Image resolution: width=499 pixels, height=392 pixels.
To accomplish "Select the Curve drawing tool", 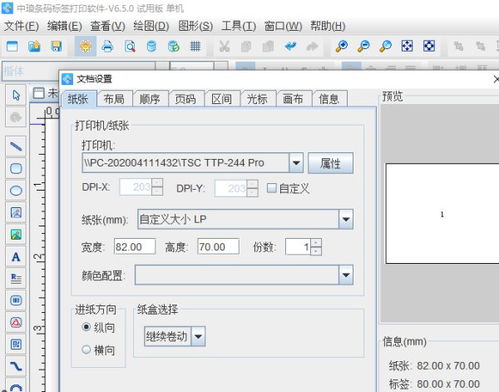I will (16, 366).
